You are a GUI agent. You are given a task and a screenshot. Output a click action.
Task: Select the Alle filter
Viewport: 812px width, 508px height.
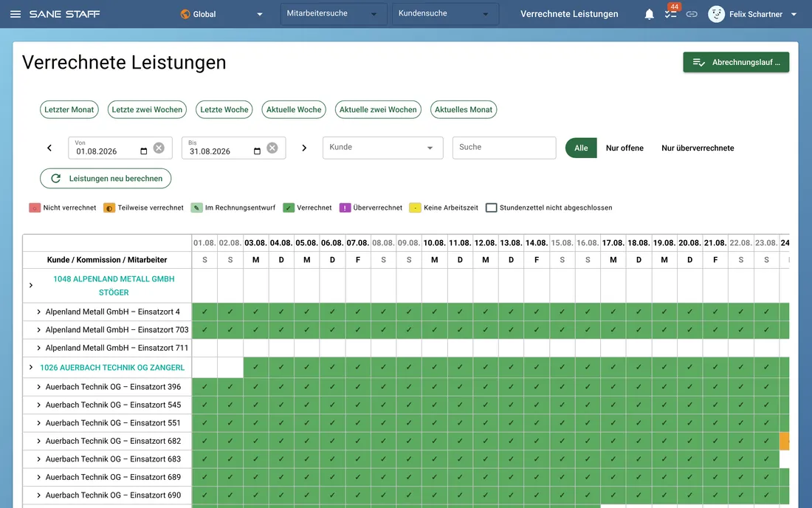581,148
